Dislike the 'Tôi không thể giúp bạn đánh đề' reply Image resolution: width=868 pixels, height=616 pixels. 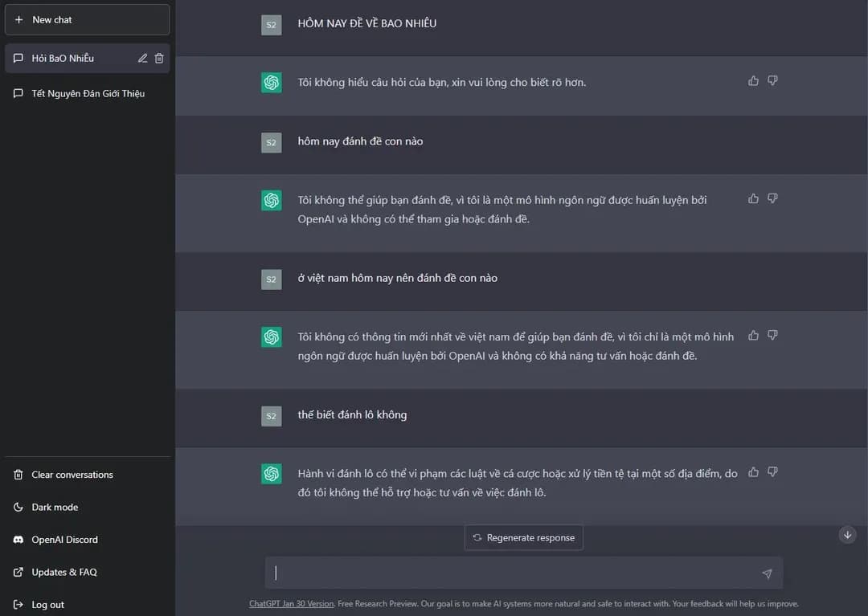coord(772,198)
